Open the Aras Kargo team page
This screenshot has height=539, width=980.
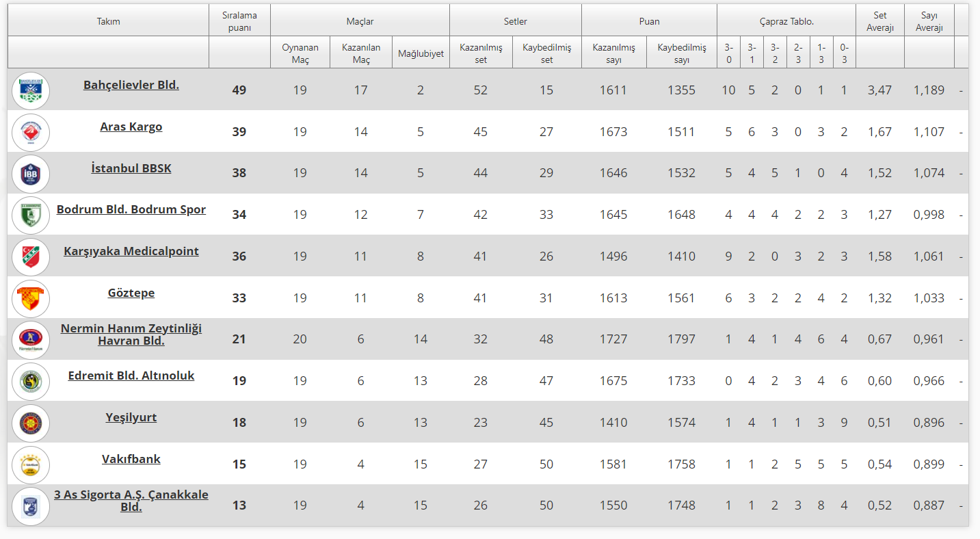click(x=131, y=127)
